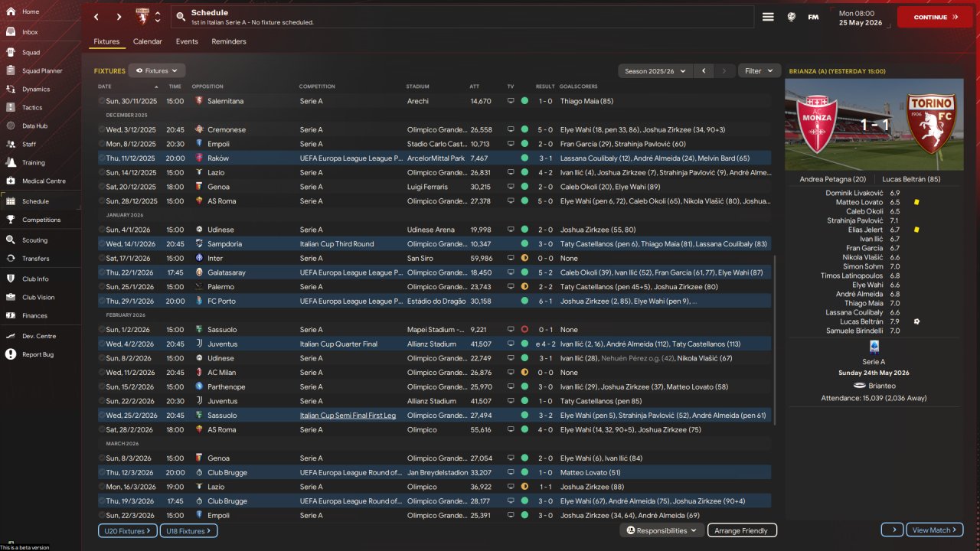Go to Medical Centre in sidebar
980x551 pixels.
[43, 181]
